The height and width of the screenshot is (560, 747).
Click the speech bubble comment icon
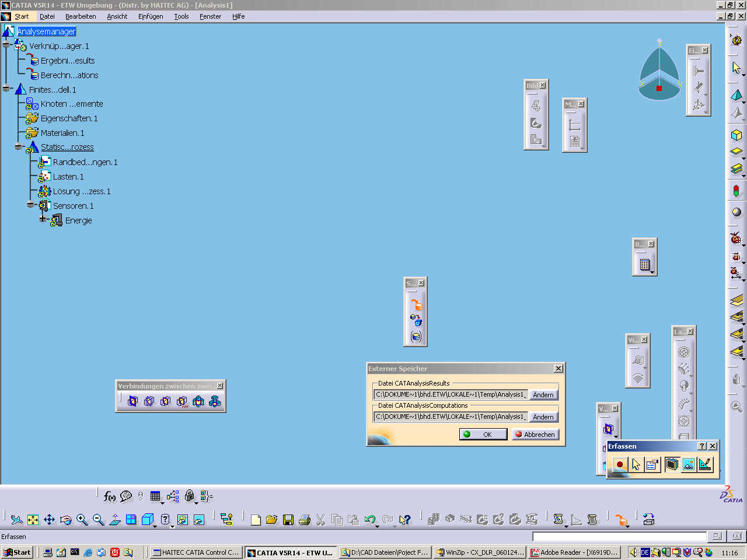(x=125, y=496)
